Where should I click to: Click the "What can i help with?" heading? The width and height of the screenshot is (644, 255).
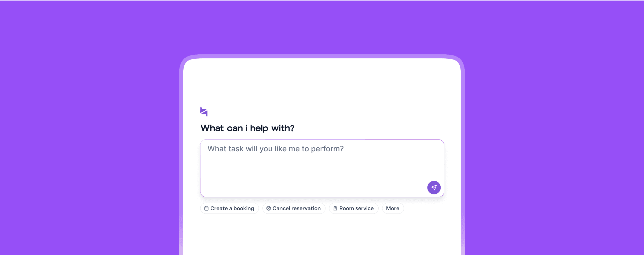tap(247, 128)
